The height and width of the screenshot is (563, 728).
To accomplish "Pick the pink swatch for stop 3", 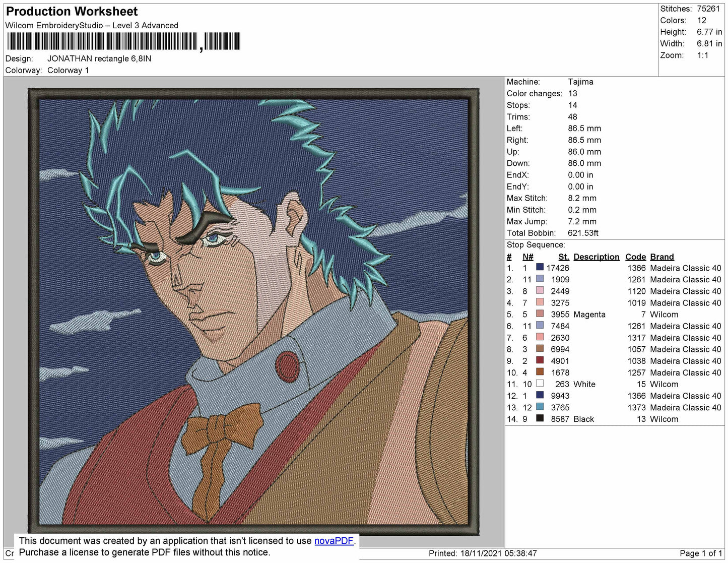I will coord(540,290).
